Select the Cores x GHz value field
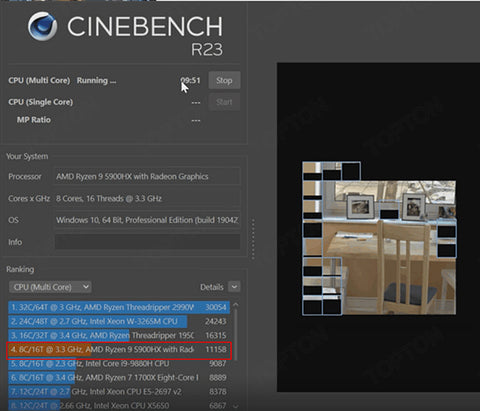 [x=147, y=198]
